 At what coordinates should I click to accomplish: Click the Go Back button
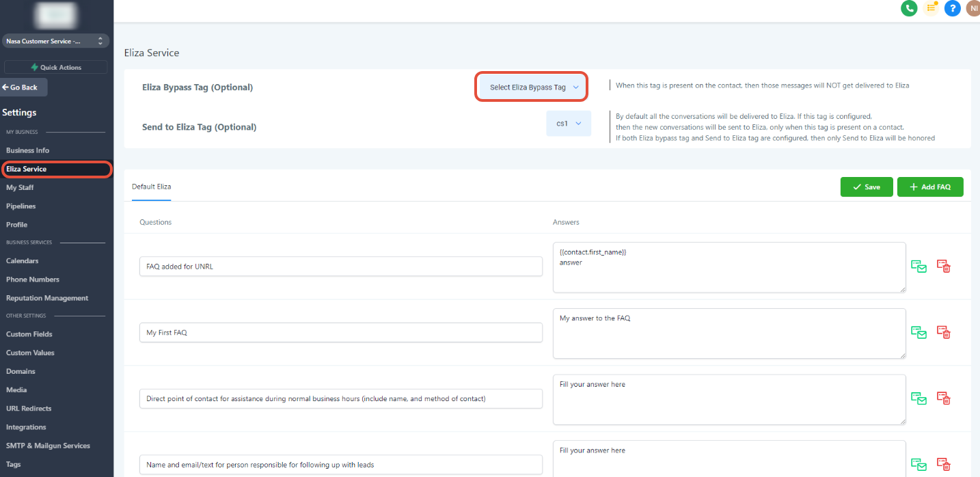(24, 87)
